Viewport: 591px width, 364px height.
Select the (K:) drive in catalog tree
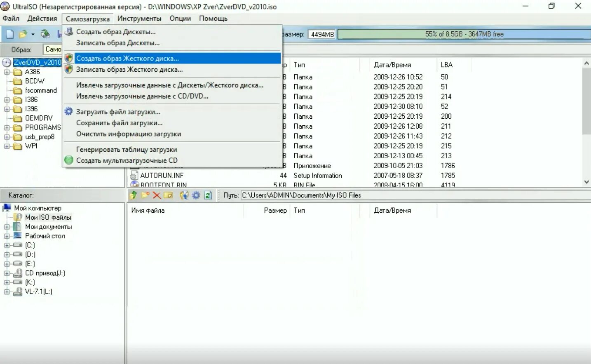coord(30,282)
